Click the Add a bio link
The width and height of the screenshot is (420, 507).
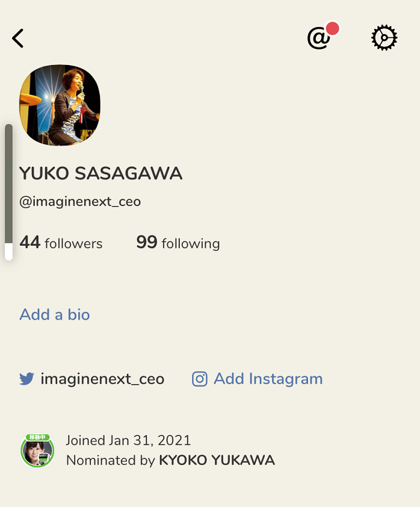55,314
